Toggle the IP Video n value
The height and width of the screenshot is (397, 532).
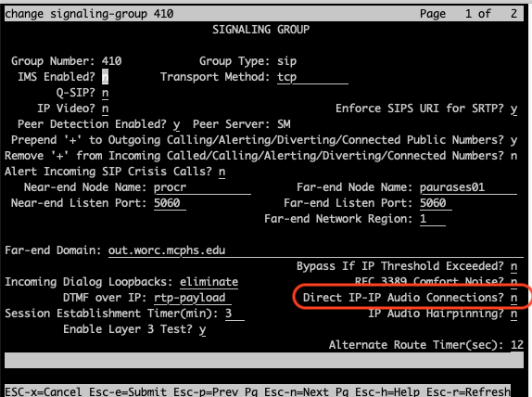coord(105,109)
